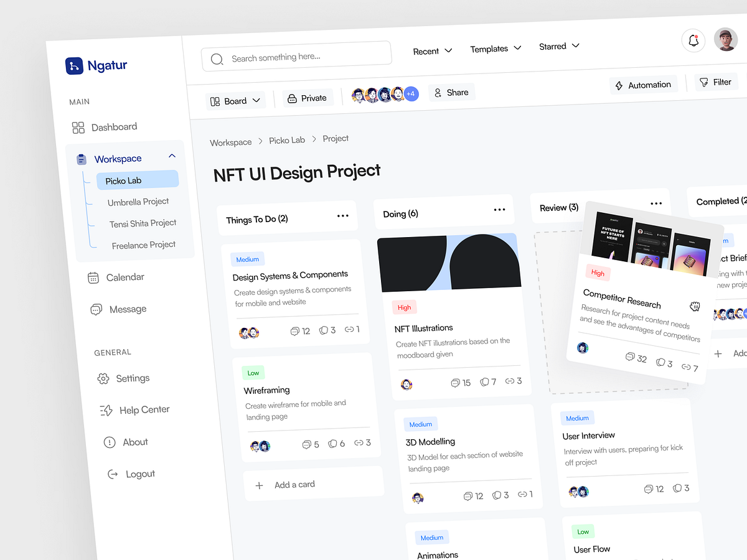Image resolution: width=747 pixels, height=560 pixels.
Task: Collapse the Workspace section chevron
Action: [x=172, y=156]
